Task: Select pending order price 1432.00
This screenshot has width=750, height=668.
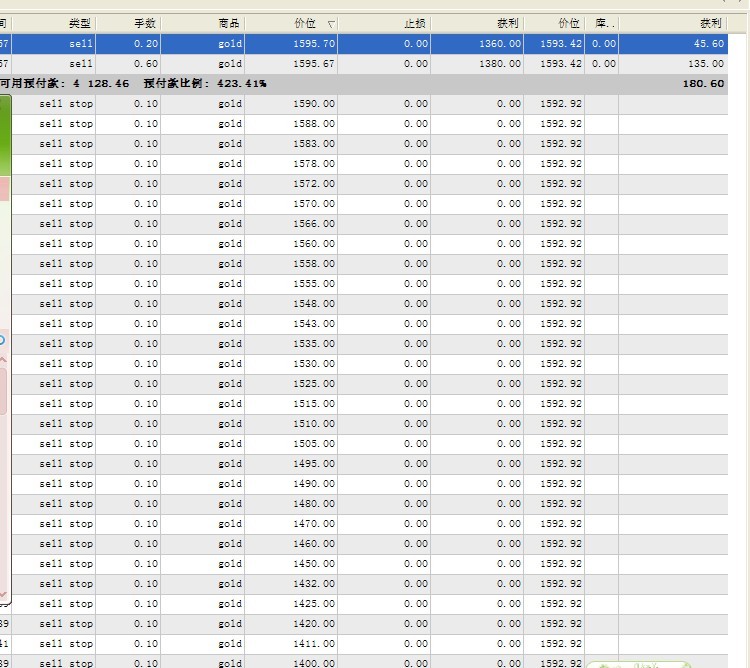Action: tap(314, 584)
